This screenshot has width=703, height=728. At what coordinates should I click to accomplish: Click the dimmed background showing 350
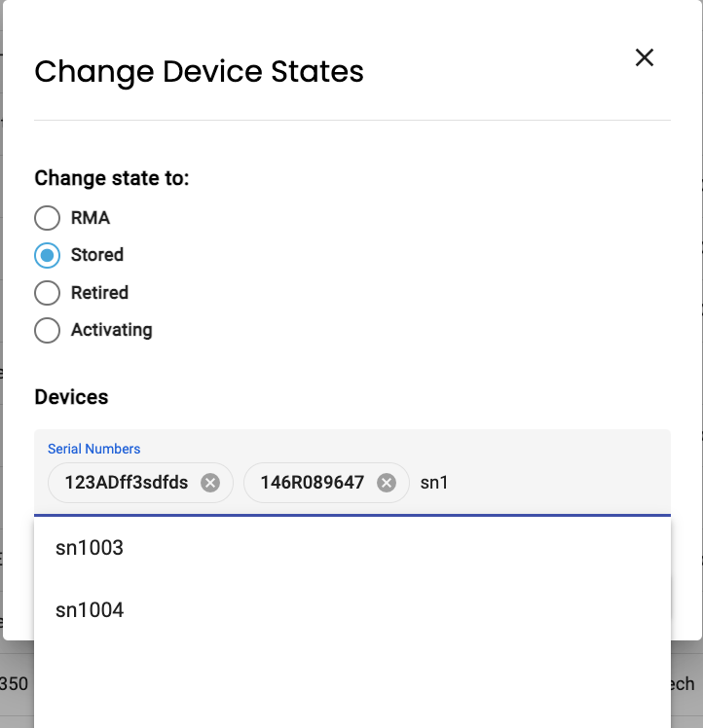14,684
